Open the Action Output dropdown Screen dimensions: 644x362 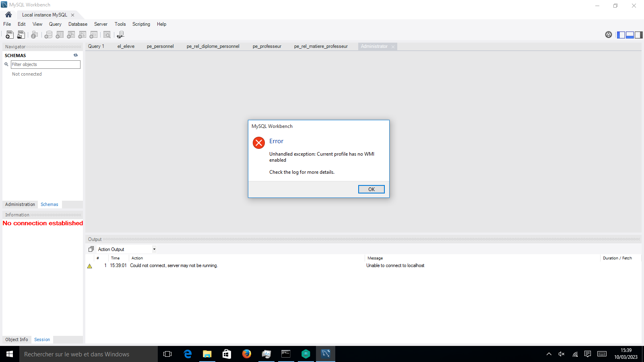(x=154, y=249)
